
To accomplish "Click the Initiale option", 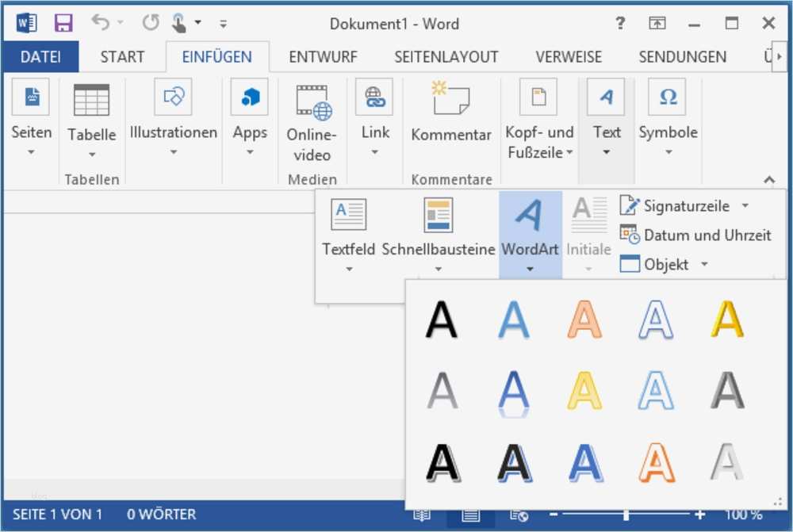I will (588, 235).
